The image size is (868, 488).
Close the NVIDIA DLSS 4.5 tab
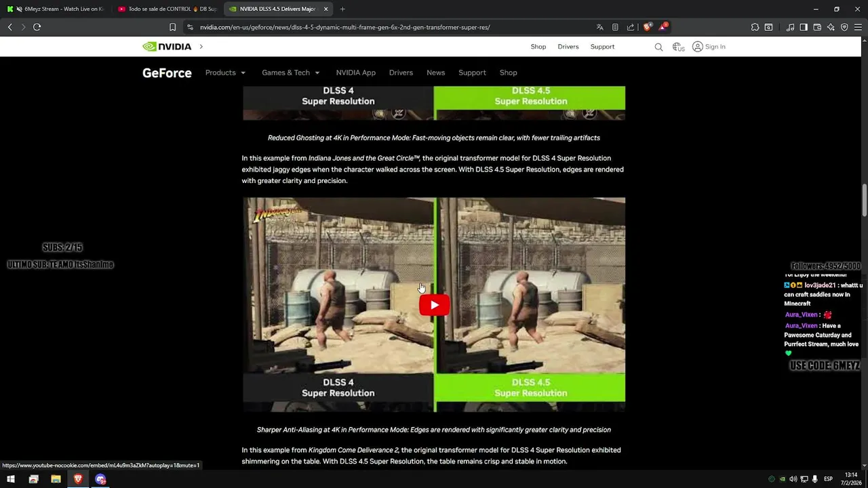[325, 9]
